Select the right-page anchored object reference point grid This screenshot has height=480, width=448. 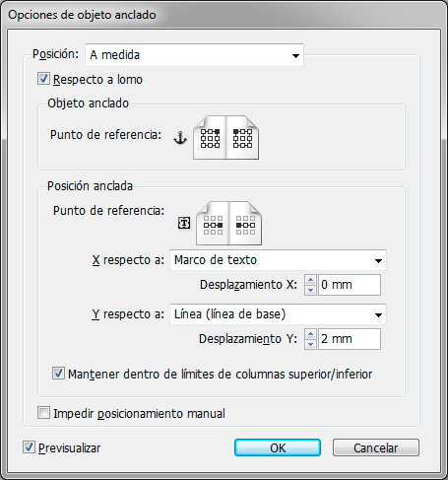tap(242, 138)
